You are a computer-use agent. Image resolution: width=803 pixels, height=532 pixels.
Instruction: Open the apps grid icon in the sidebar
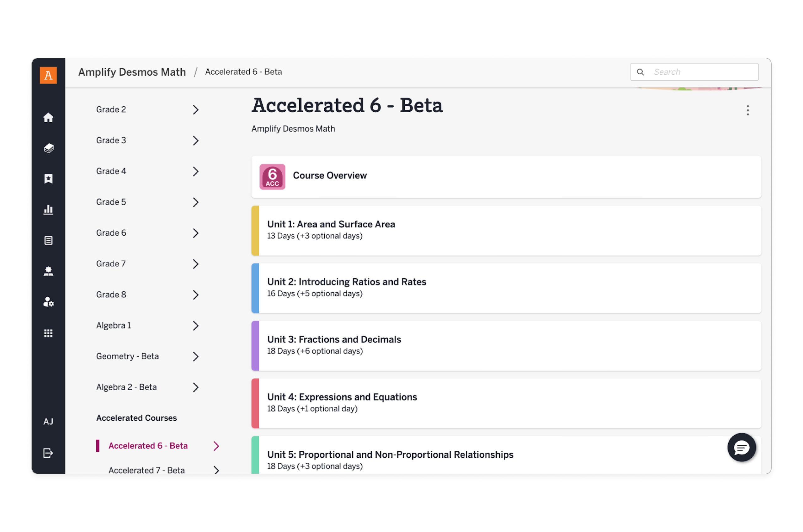(49, 333)
